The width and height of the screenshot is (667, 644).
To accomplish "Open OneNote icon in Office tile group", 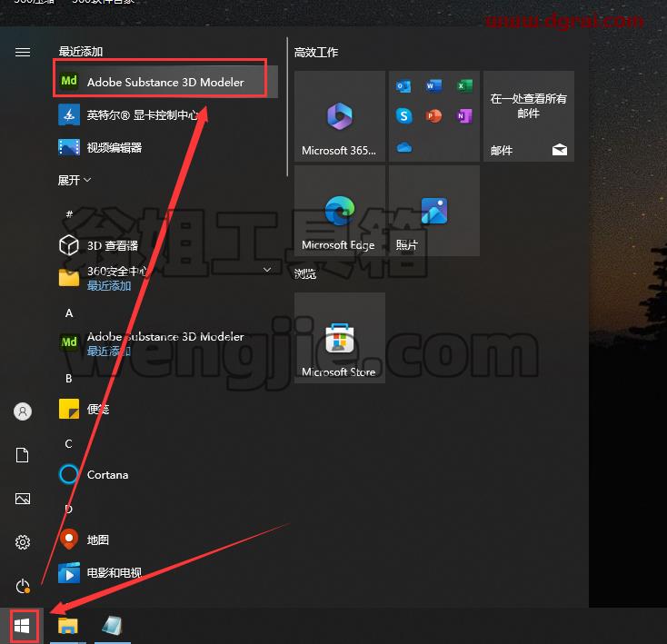I will pos(464,115).
